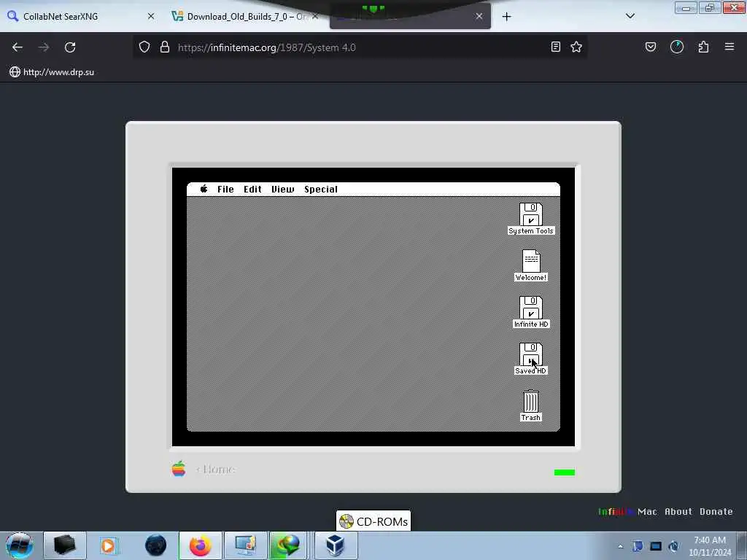Image resolution: width=747 pixels, height=560 pixels.
Task: Click the tracking protection shield icon
Action: click(x=144, y=47)
